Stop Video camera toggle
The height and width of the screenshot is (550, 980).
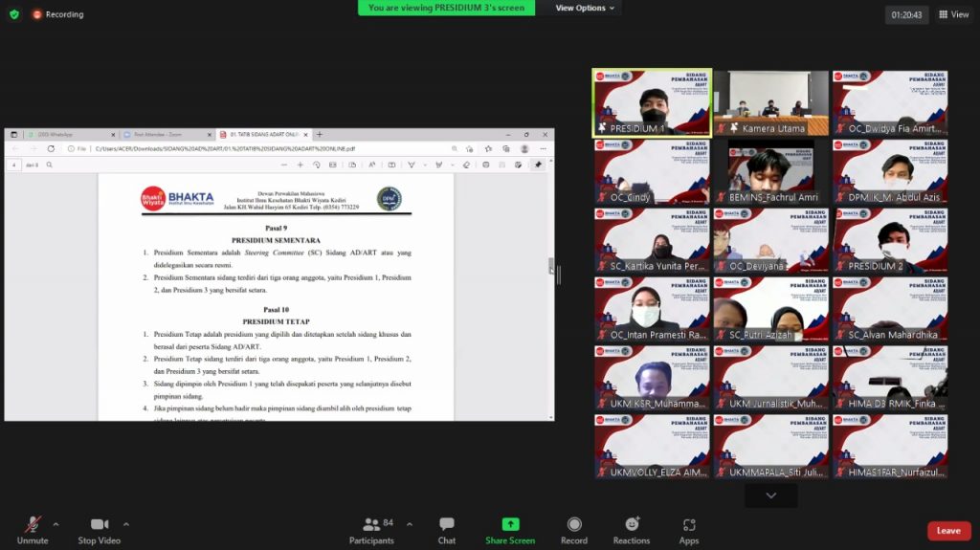pos(100,525)
